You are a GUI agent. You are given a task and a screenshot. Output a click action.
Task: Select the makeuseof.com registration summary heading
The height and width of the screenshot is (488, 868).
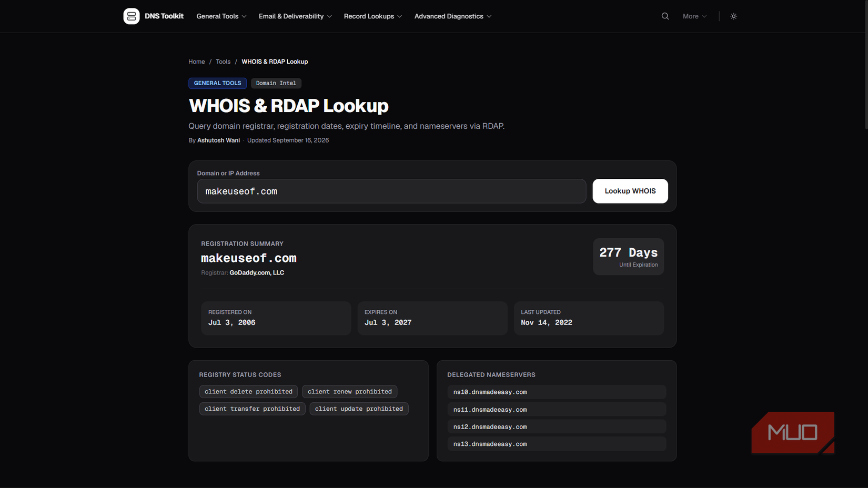(x=249, y=258)
